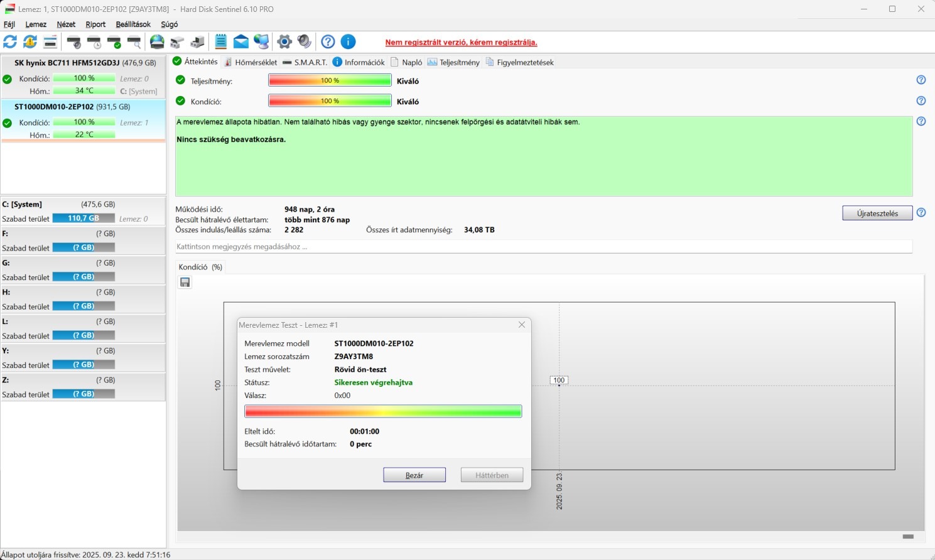Screen dimensions: 935x560
Task: Click the Kondíció 100 % gradient bar in overview
Action: click(330, 100)
